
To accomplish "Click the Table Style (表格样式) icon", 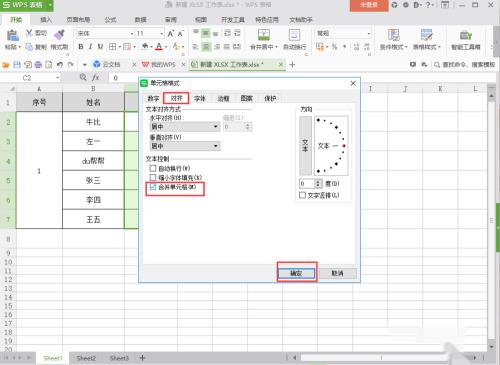I will pos(426,35).
